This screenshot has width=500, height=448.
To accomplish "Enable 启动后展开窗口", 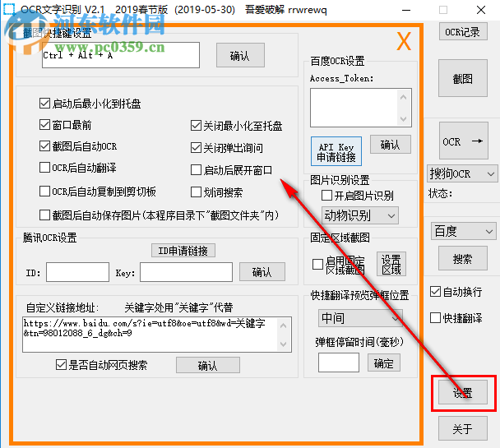I will point(196,170).
